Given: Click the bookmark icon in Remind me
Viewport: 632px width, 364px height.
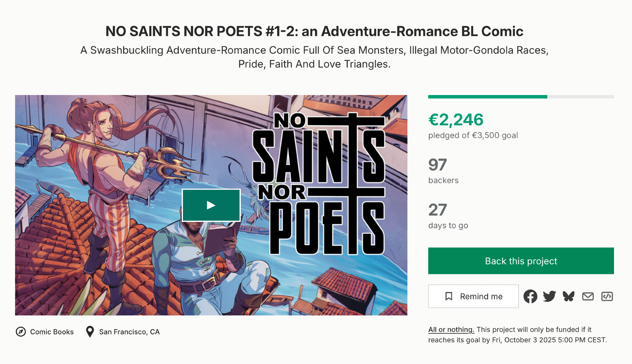Looking at the screenshot, I should coord(449,296).
